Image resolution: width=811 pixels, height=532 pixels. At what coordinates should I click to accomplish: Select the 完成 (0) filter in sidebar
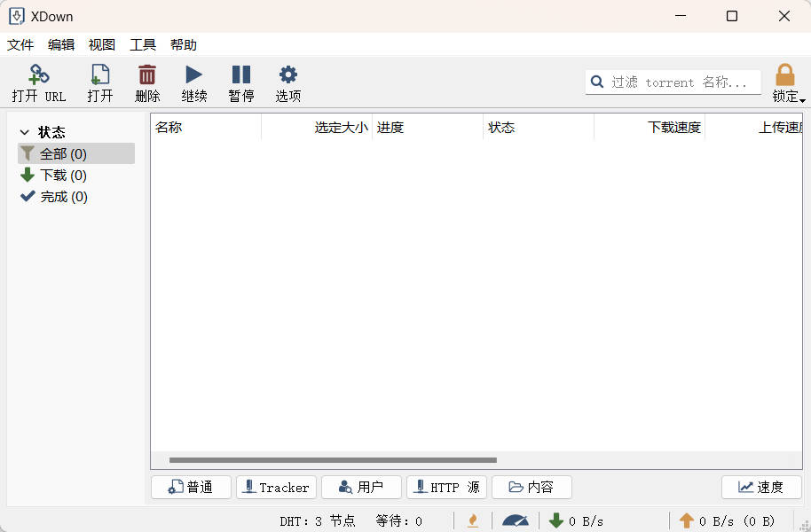click(63, 196)
